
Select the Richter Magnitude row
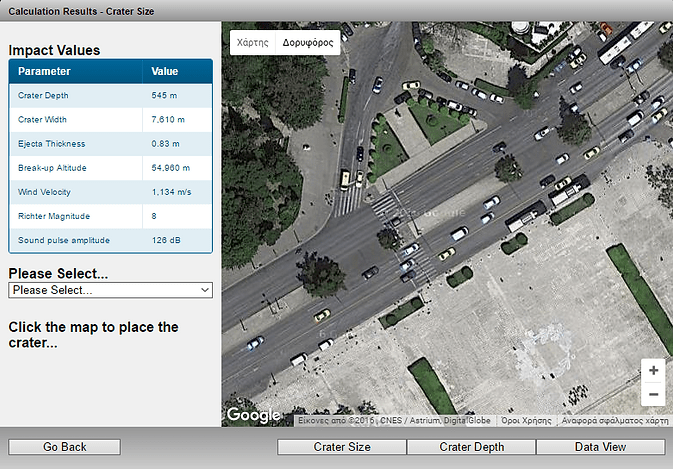111,216
